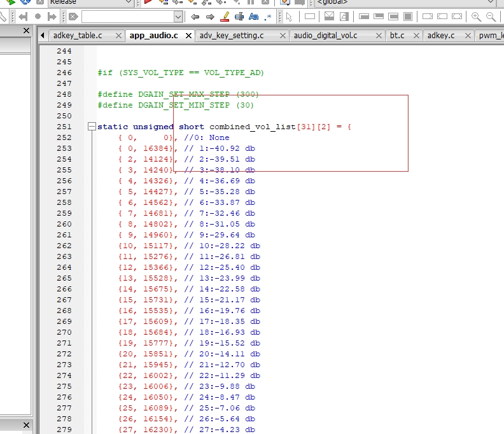Image resolution: width=504 pixels, height=434 pixels.
Task: Select the app_audio.c tab
Action: tap(153, 36)
